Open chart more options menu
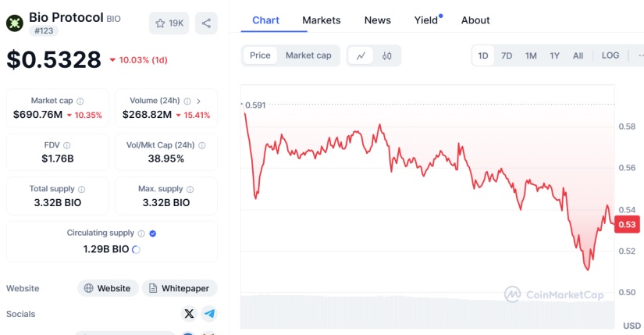The width and height of the screenshot is (644, 335). coord(638,55)
